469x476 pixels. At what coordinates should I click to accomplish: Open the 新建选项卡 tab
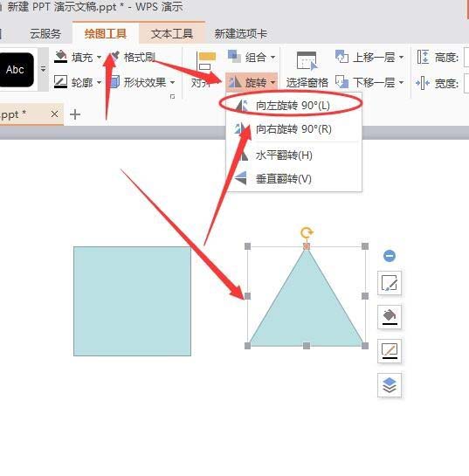241,34
